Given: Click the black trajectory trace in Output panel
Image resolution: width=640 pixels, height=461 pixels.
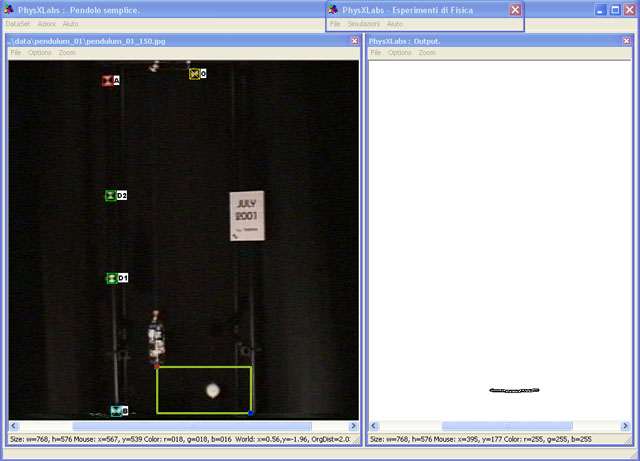Looking at the screenshot, I should pyautogui.click(x=514, y=390).
